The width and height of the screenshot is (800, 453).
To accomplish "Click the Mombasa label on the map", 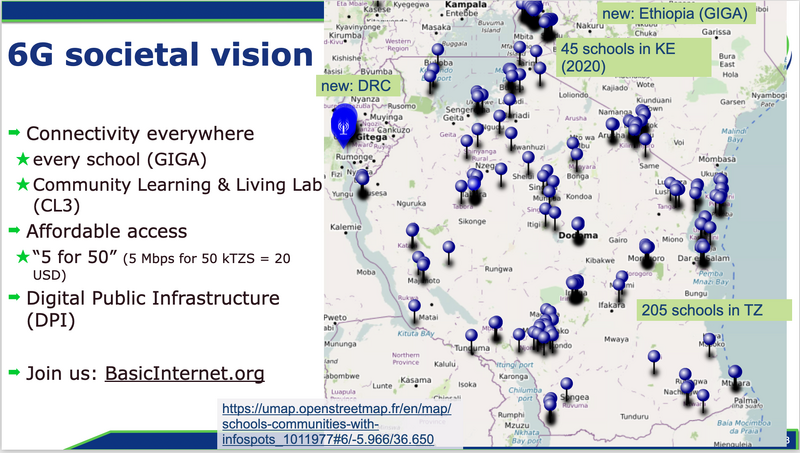I will [x=717, y=159].
